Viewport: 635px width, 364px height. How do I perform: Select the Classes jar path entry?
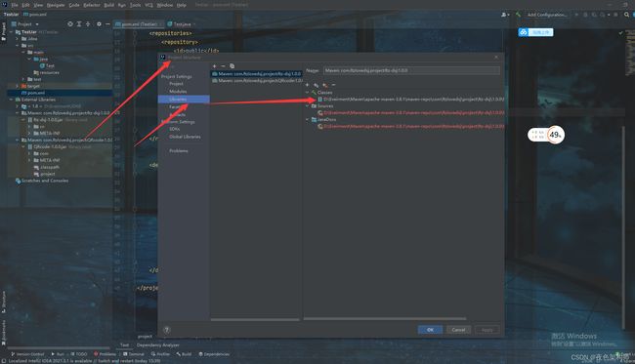[x=410, y=100]
